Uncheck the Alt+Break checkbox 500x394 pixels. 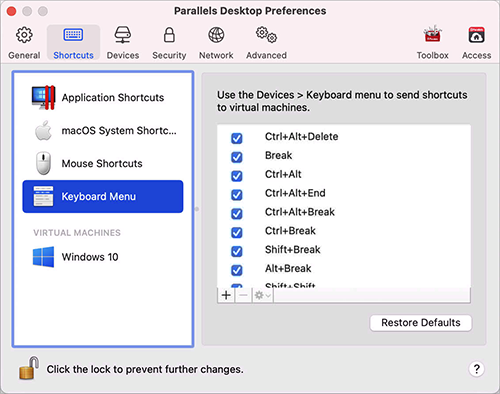(237, 270)
